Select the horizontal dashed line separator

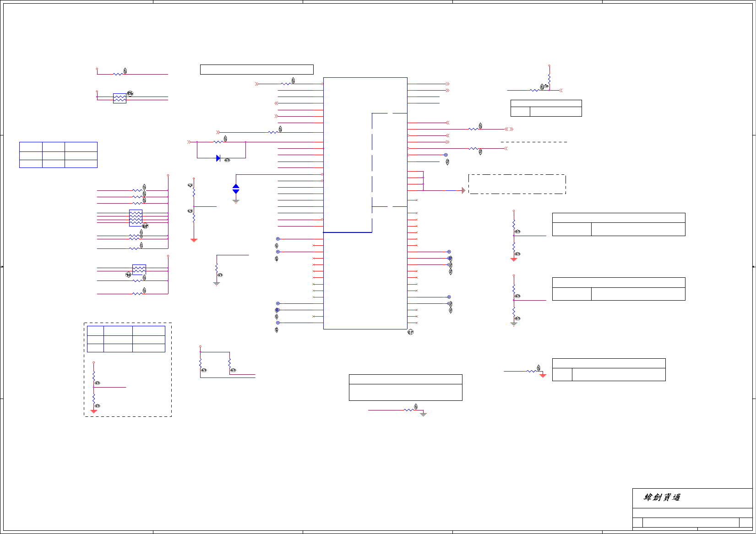(534, 142)
